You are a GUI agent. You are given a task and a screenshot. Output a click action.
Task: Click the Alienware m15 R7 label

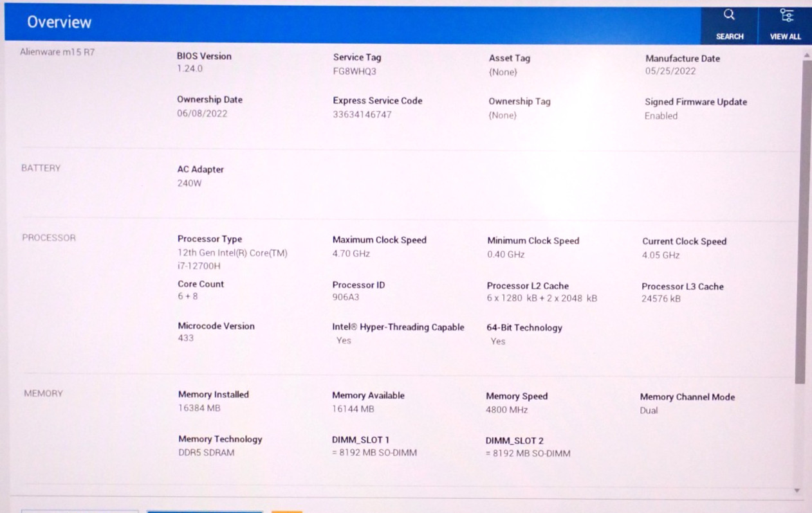(57, 52)
